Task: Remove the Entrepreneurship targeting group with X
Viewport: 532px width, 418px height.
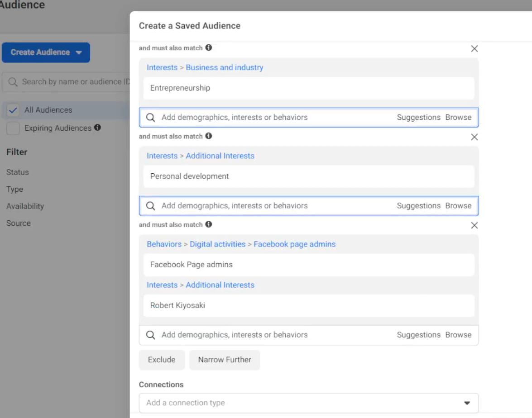Action: (x=474, y=49)
